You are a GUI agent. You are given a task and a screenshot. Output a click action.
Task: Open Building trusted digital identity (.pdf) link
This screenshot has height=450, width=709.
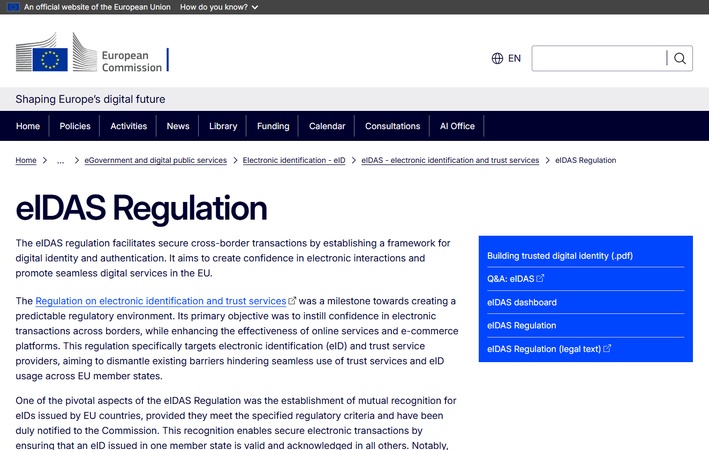click(x=560, y=256)
